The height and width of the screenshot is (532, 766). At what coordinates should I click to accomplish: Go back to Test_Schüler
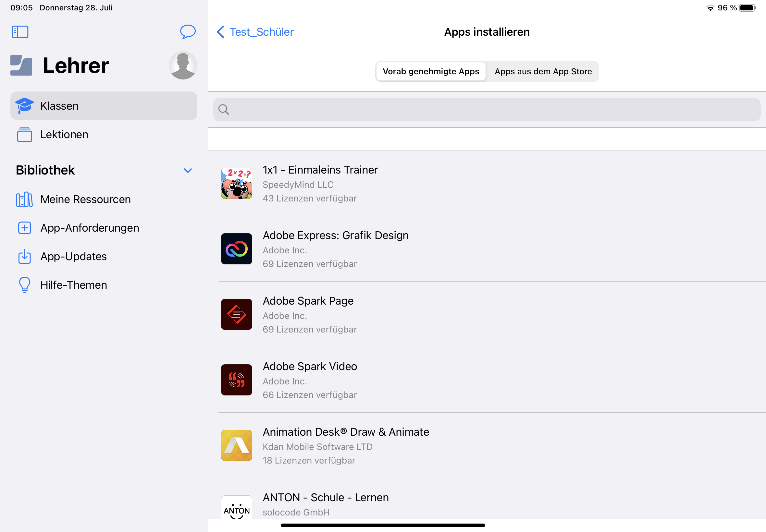[x=255, y=32]
